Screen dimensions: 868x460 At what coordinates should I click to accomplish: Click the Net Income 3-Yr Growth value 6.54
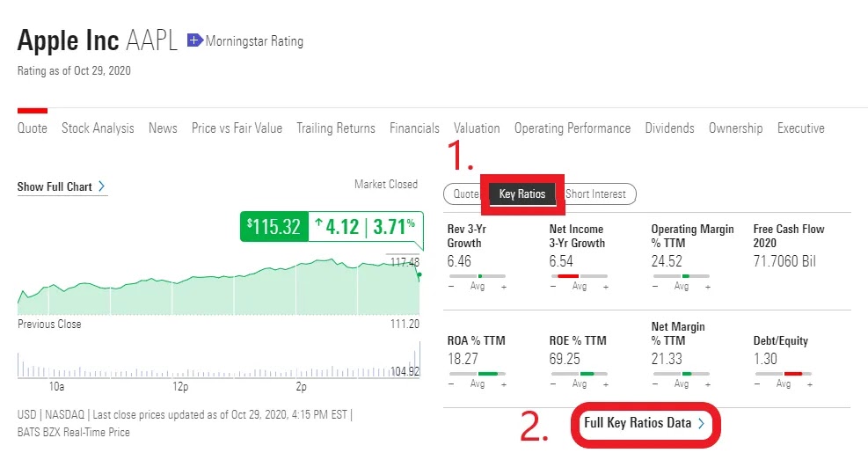click(x=561, y=261)
